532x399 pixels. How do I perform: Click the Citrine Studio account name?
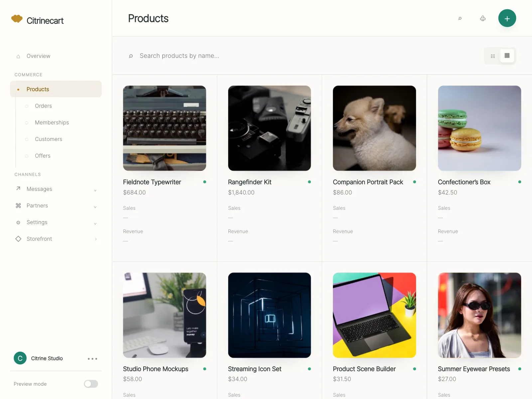tap(47, 358)
